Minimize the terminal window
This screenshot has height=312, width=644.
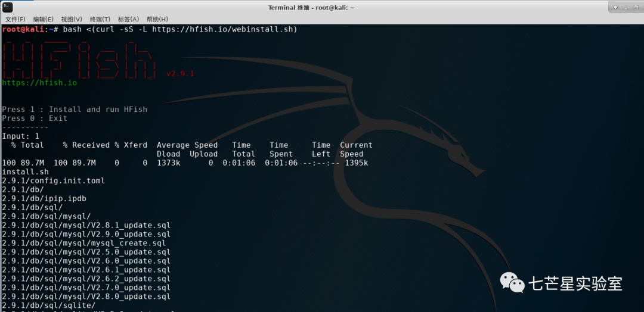pos(625,7)
